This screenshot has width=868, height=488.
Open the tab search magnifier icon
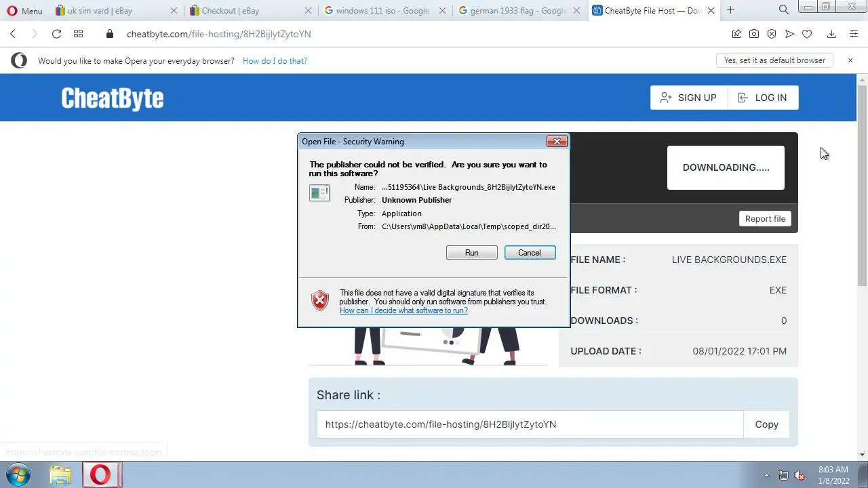784,10
